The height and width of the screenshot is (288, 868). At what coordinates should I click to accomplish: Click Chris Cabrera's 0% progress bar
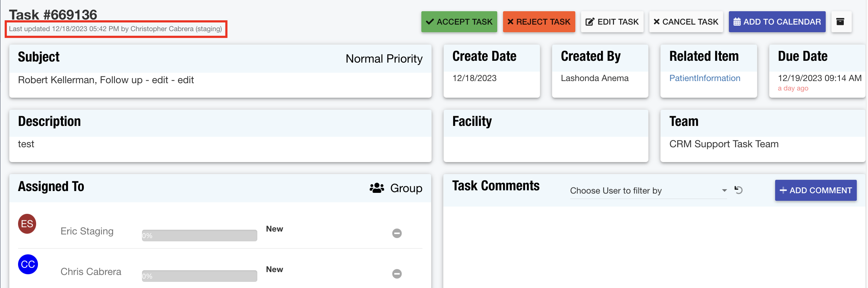coord(199,276)
